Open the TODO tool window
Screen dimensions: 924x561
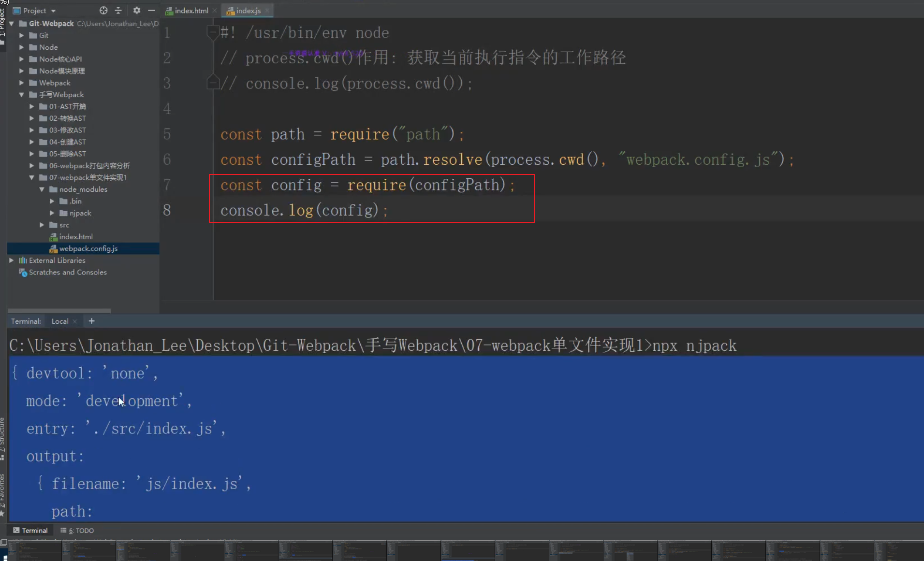click(x=77, y=530)
